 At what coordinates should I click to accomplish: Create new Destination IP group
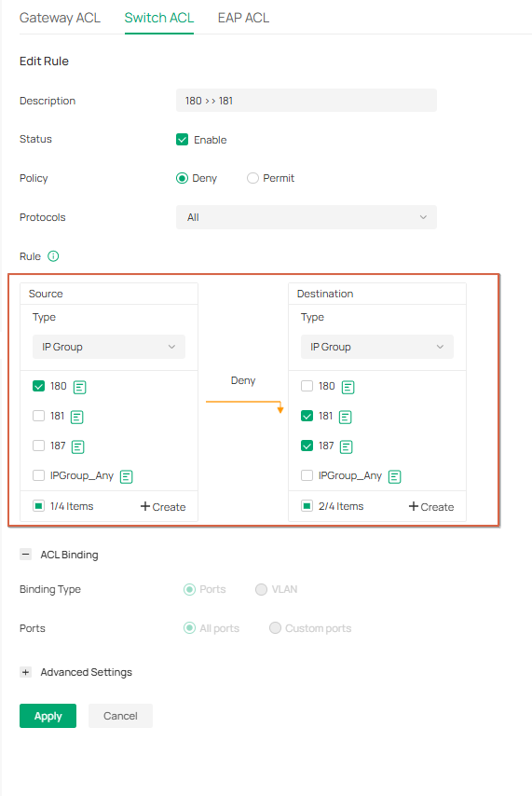click(x=431, y=507)
